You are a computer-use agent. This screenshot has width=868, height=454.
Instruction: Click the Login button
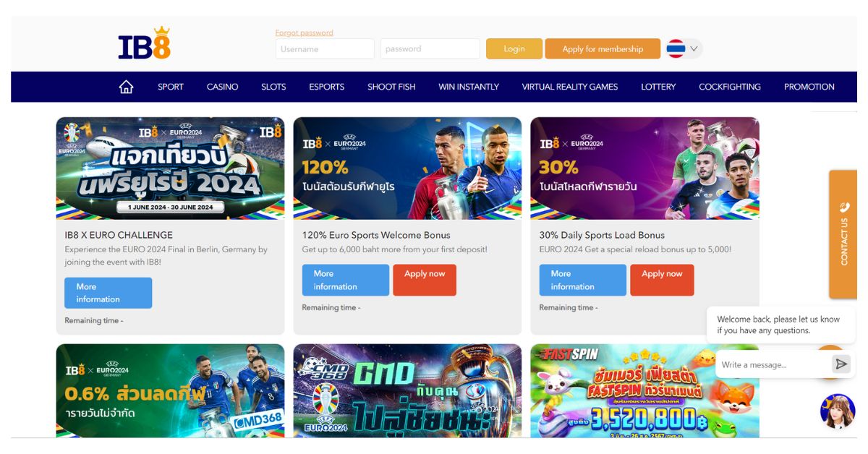click(x=514, y=48)
